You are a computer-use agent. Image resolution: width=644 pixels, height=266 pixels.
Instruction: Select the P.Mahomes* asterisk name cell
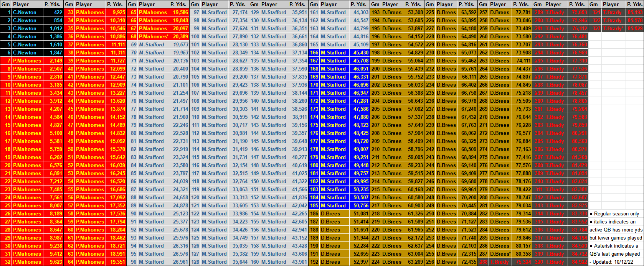pyautogui.click(x=153, y=36)
